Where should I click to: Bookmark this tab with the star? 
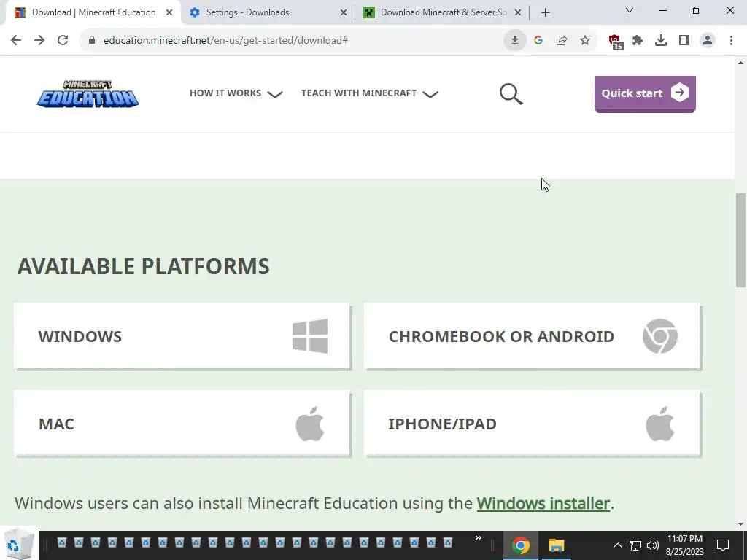(585, 40)
